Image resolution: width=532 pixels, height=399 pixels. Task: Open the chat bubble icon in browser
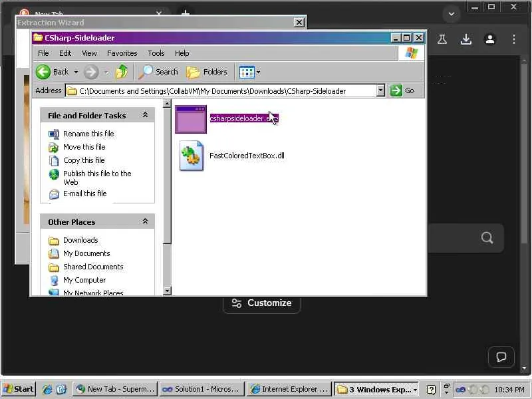(501, 357)
